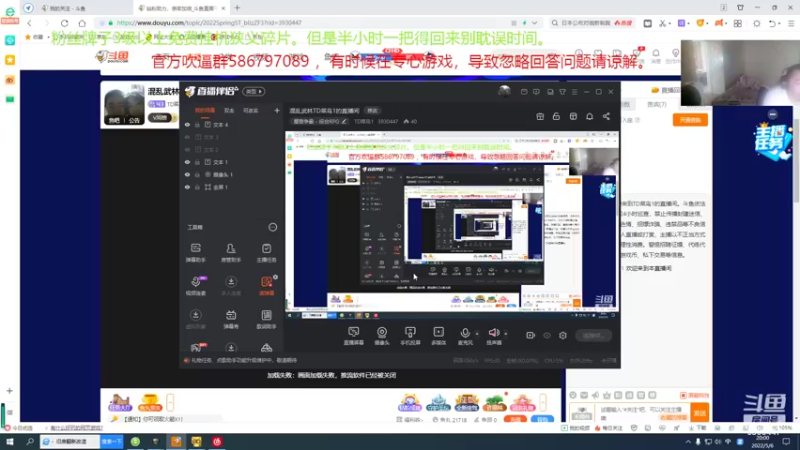800x450 pixels.
Task: Click the browser address bar
Action: pos(316,23)
